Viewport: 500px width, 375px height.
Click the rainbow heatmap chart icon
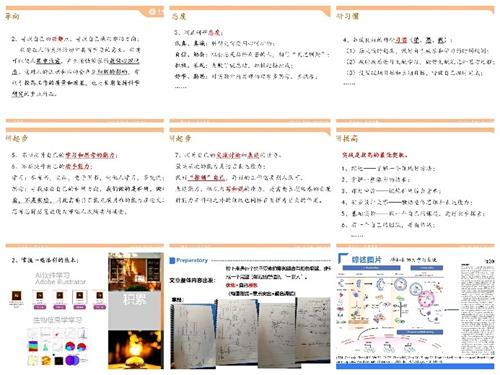coord(33,346)
